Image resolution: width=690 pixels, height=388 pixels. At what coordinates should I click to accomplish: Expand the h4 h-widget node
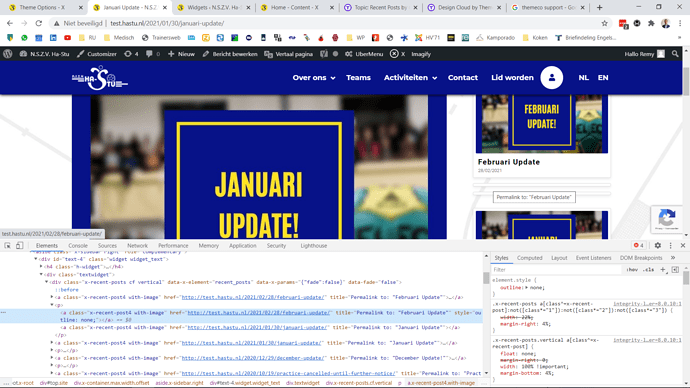(41, 267)
